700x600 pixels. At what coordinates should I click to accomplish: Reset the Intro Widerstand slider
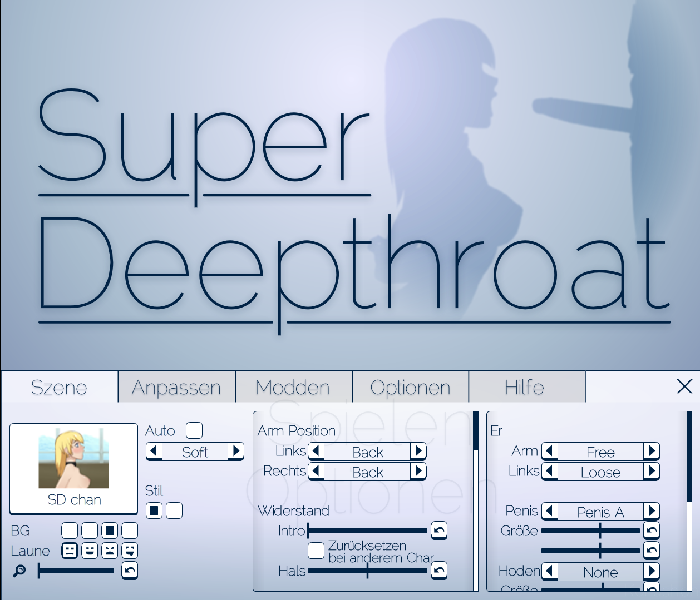[x=439, y=530]
